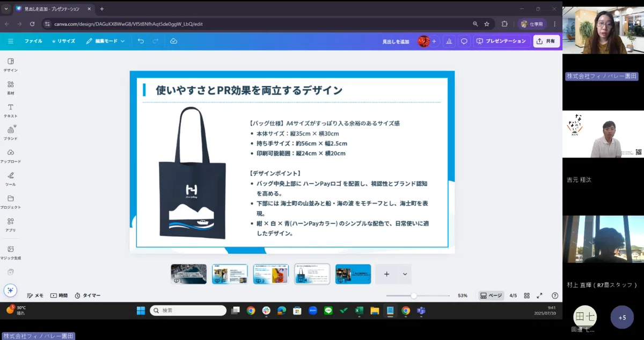The image size is (644, 340).
Task: Toggle fullscreen mode at the bottom right
Action: coord(539,295)
